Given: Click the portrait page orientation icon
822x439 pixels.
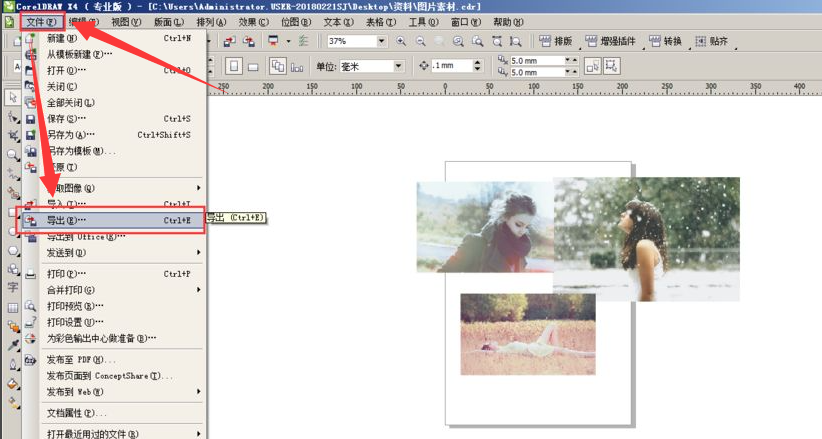Looking at the screenshot, I should pyautogui.click(x=233, y=65).
